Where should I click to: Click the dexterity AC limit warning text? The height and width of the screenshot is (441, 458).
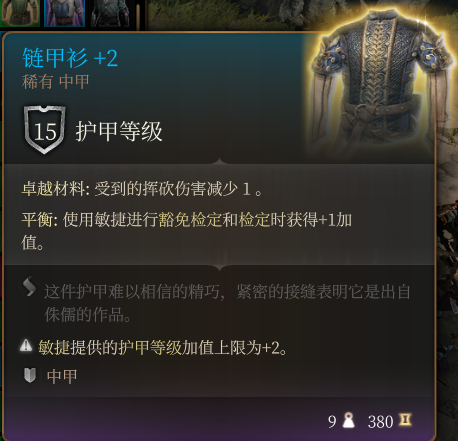tap(163, 348)
